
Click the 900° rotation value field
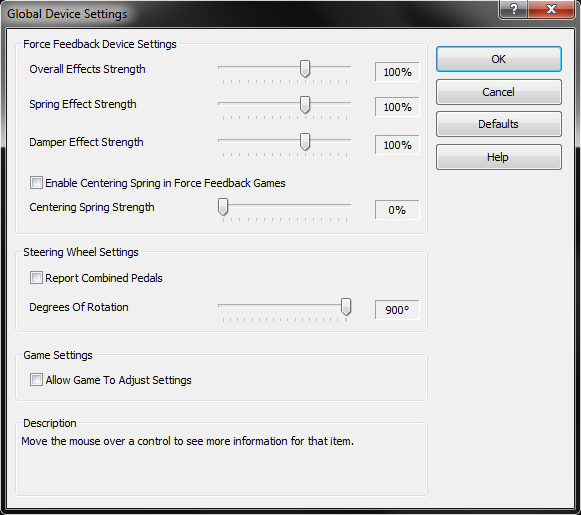pos(397,310)
